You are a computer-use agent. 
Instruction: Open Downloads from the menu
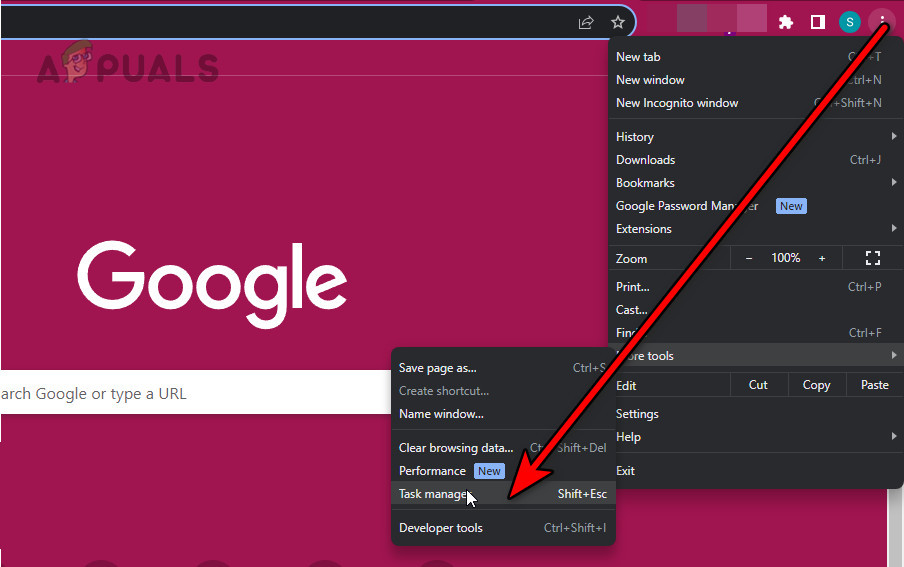pyautogui.click(x=756, y=160)
